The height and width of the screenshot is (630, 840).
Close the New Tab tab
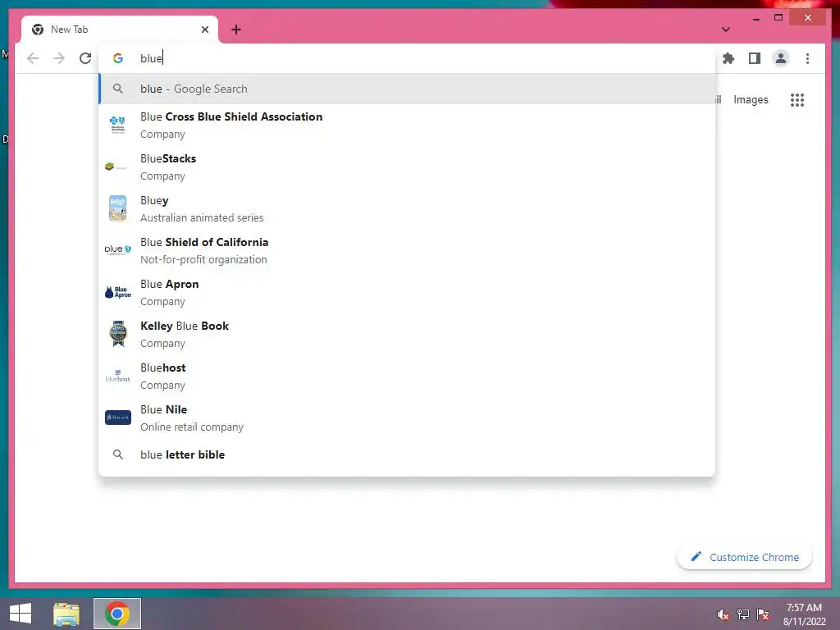(204, 30)
